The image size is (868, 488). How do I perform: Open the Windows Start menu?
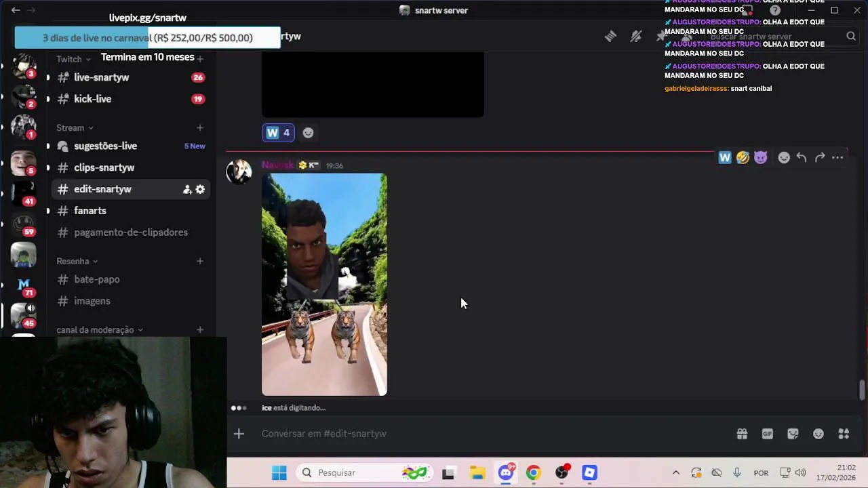(x=279, y=473)
